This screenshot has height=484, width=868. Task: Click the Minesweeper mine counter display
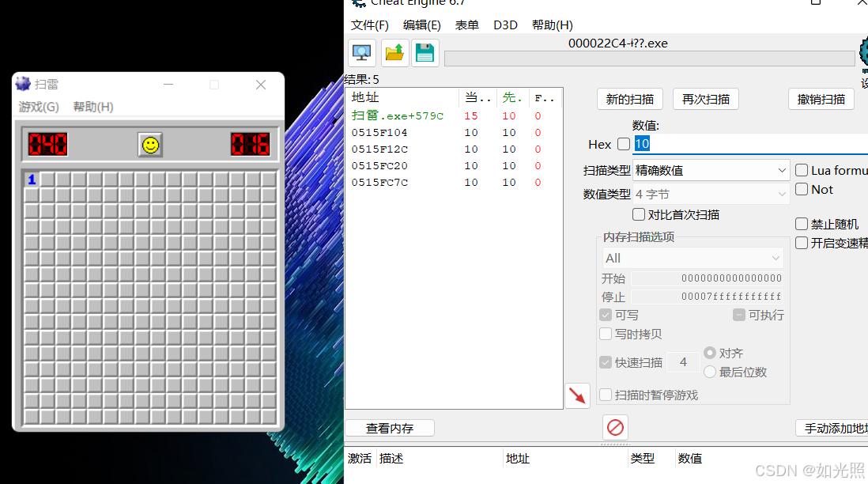(47, 145)
